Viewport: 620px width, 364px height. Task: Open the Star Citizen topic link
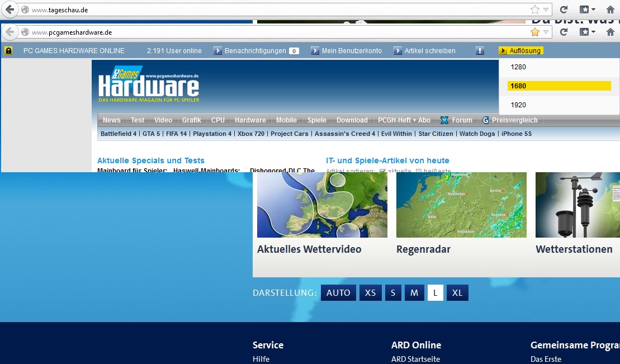click(436, 134)
